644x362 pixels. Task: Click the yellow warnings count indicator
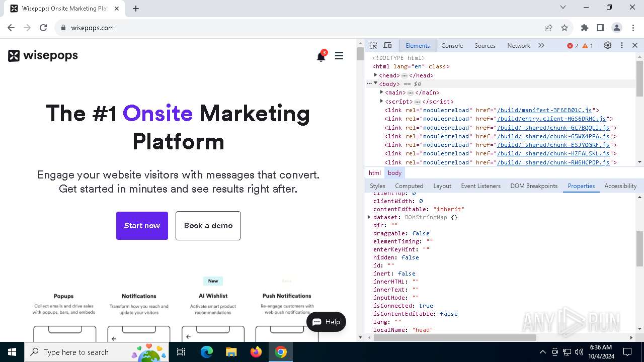[x=588, y=46]
